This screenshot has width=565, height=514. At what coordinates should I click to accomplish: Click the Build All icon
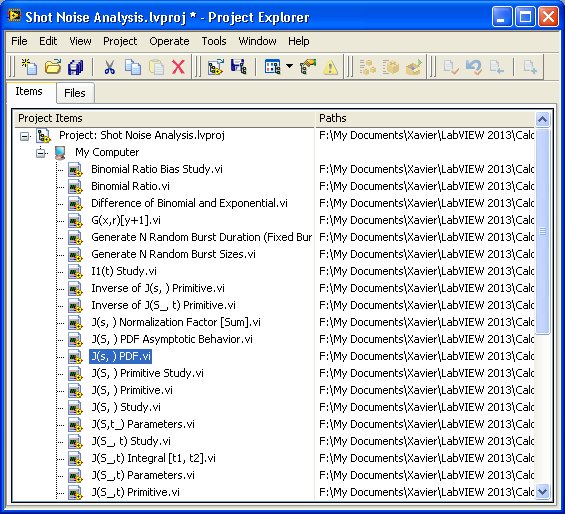coord(368,67)
